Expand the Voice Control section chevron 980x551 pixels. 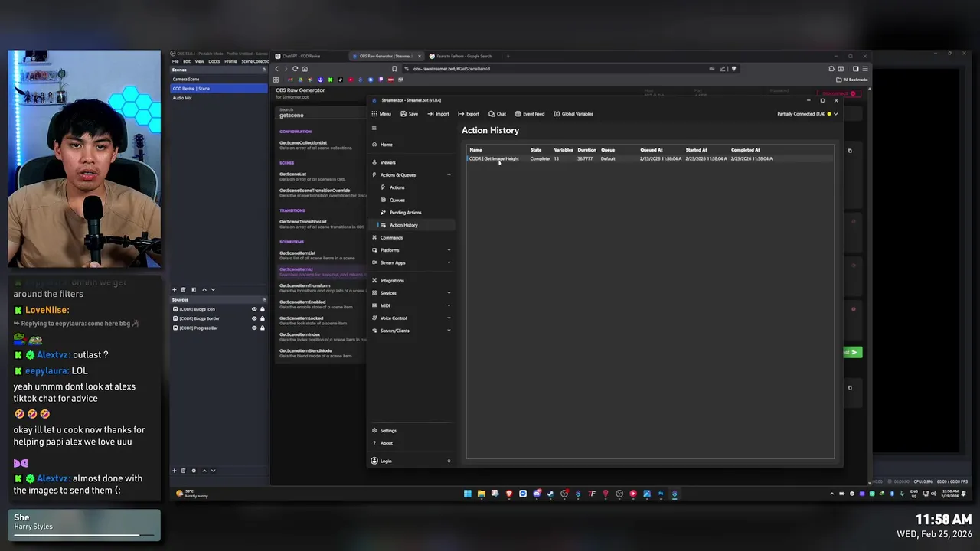[x=449, y=318]
